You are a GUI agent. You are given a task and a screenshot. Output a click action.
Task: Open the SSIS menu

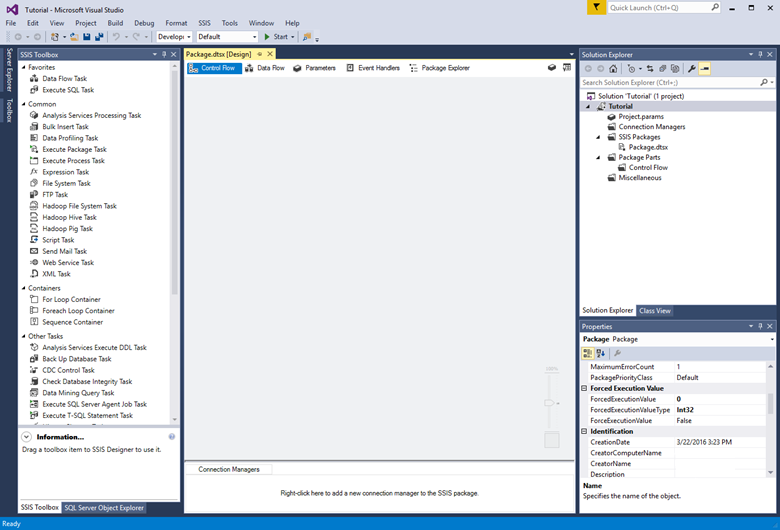[x=204, y=23]
